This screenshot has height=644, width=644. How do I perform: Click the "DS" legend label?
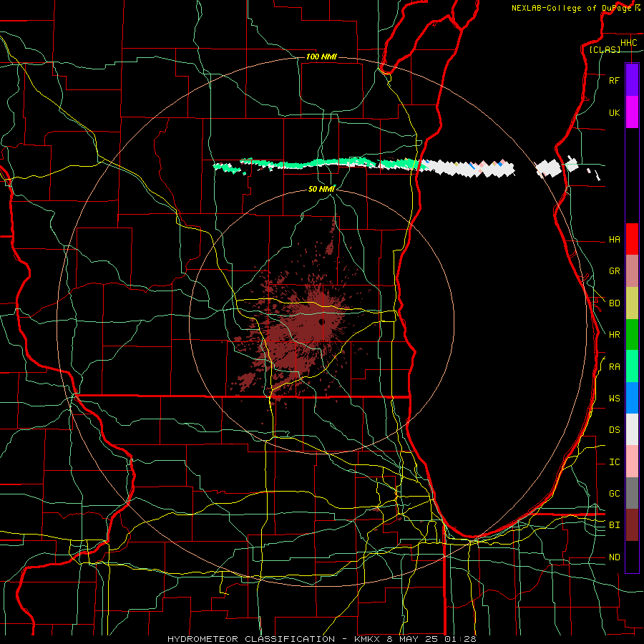(614, 430)
